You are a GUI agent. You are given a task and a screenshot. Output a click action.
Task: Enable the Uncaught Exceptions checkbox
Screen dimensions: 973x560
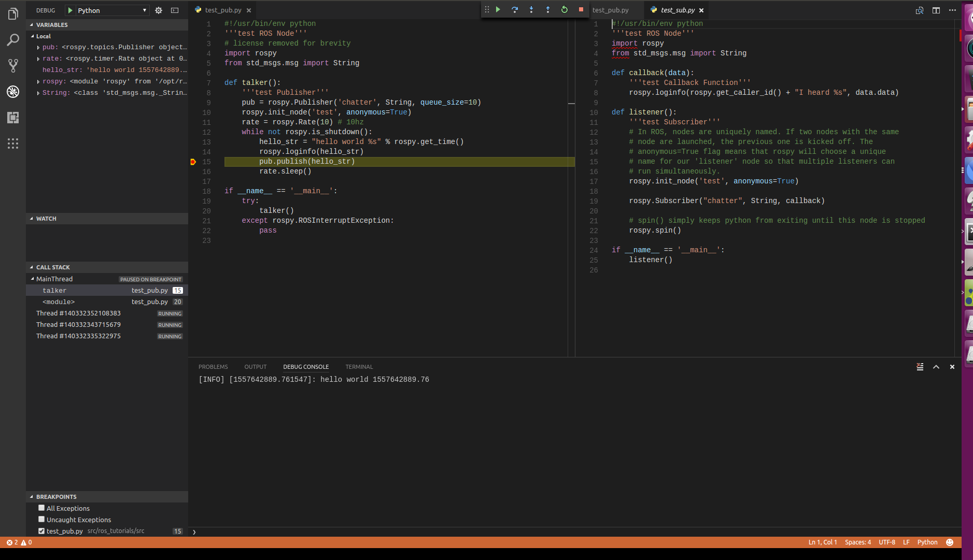pyautogui.click(x=41, y=520)
